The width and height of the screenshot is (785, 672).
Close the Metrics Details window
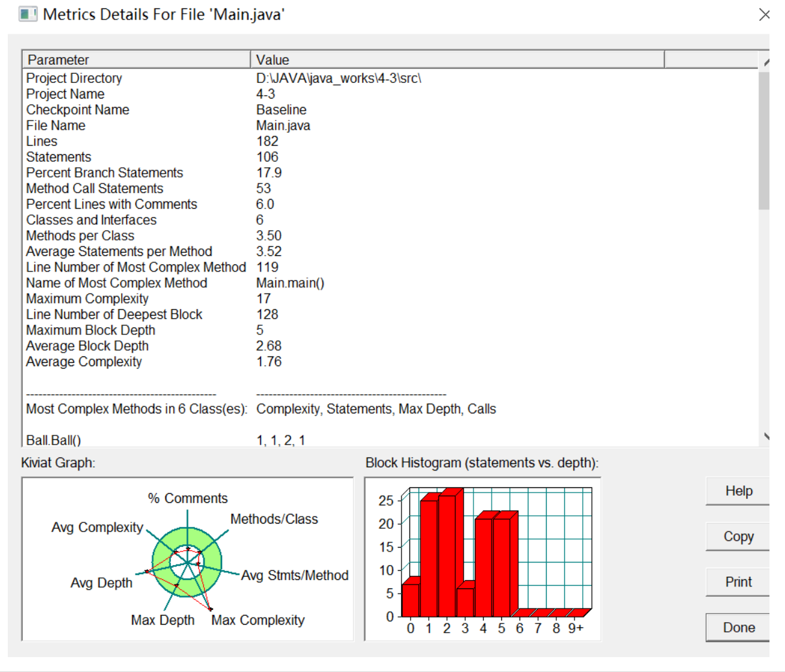click(764, 14)
